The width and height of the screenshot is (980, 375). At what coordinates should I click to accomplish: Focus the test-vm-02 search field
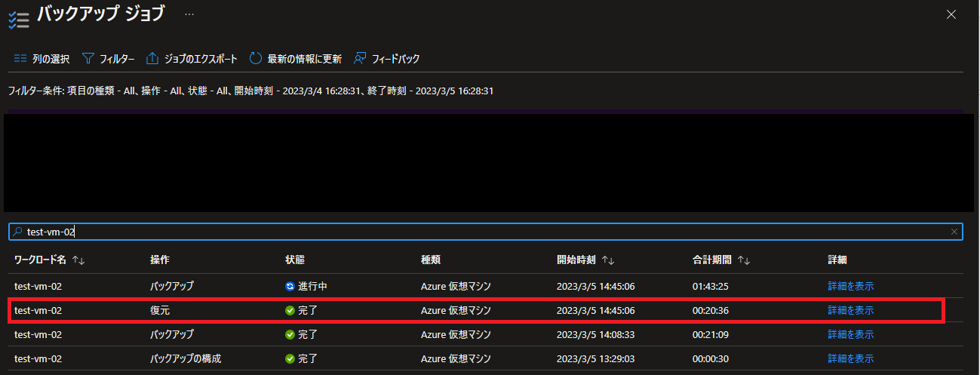(x=485, y=232)
